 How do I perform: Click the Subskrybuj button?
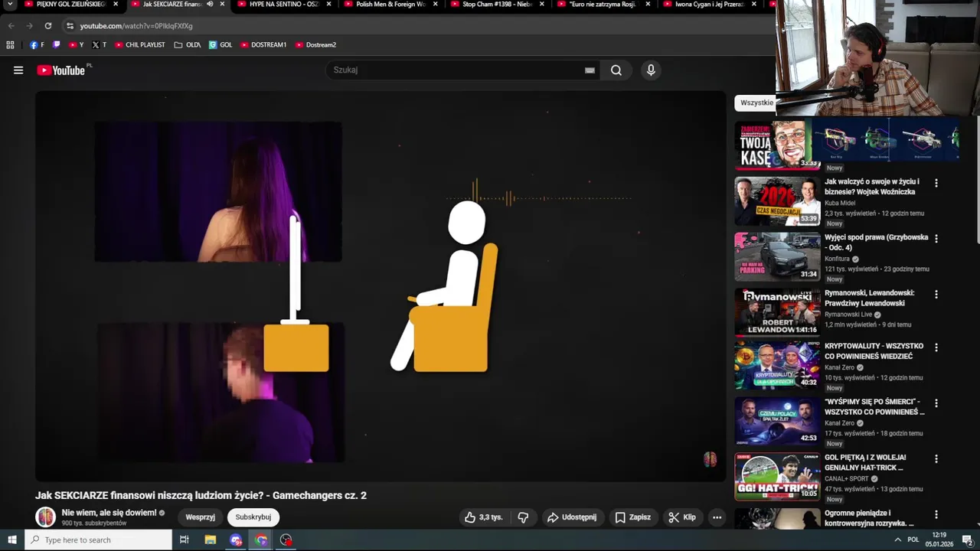point(253,517)
